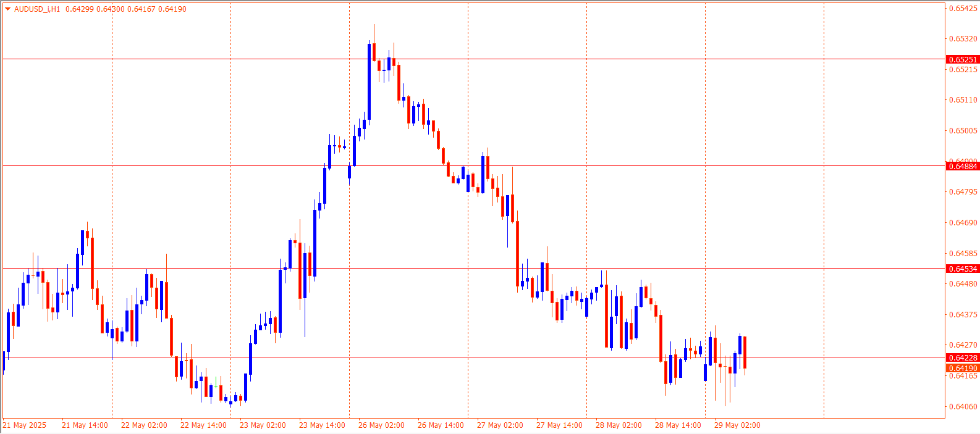Click the 28 May 02:00 time label
Image resolution: width=980 pixels, height=434 pixels.
[x=619, y=425]
